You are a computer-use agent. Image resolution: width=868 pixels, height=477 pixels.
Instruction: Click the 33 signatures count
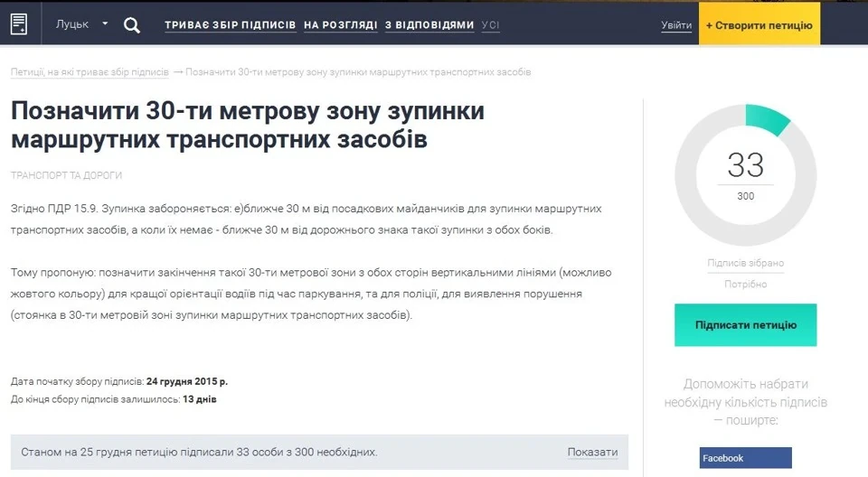745,165
